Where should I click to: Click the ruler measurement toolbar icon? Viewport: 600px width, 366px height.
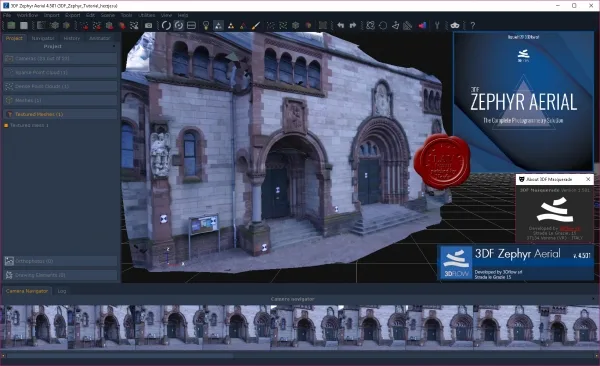point(408,25)
